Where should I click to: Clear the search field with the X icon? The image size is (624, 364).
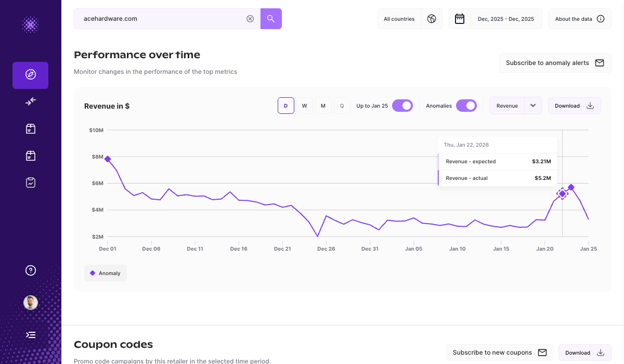[250, 18]
